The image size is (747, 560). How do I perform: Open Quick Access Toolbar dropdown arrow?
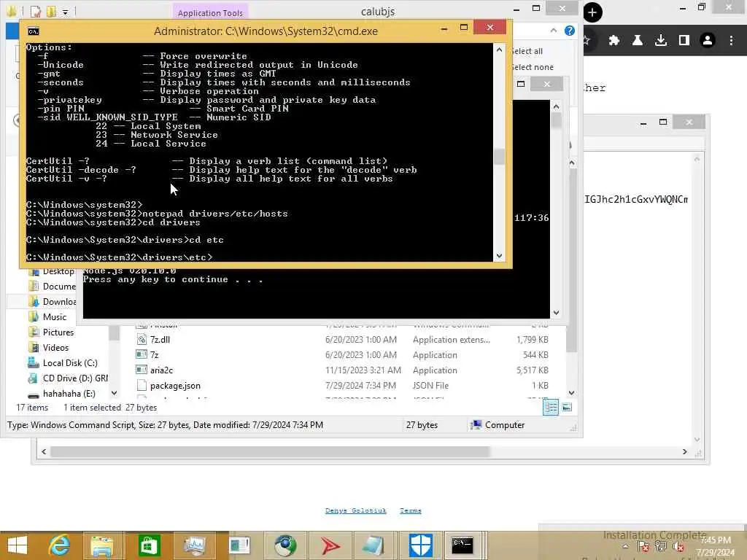[66, 12]
